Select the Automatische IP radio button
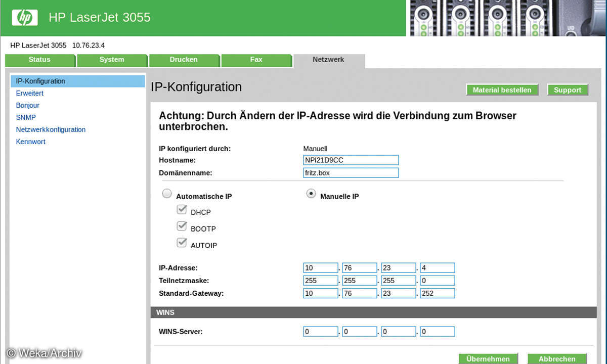The height and width of the screenshot is (364, 607). (x=167, y=194)
